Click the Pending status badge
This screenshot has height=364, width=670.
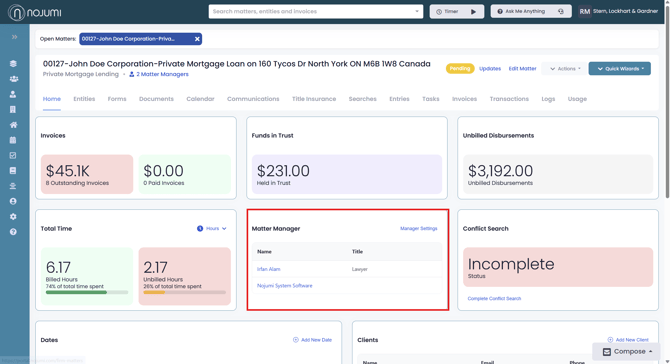coord(460,68)
